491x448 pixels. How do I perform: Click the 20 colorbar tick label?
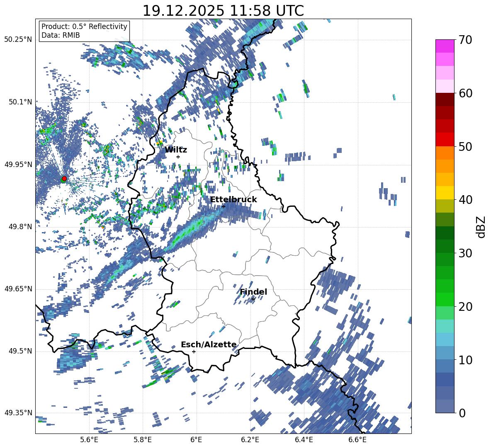pyautogui.click(x=465, y=306)
